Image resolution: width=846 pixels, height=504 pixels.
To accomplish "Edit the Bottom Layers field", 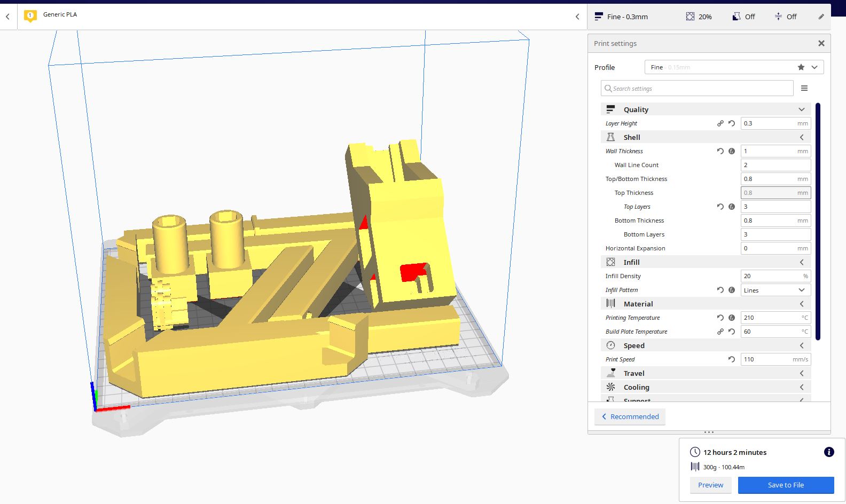I will [775, 234].
